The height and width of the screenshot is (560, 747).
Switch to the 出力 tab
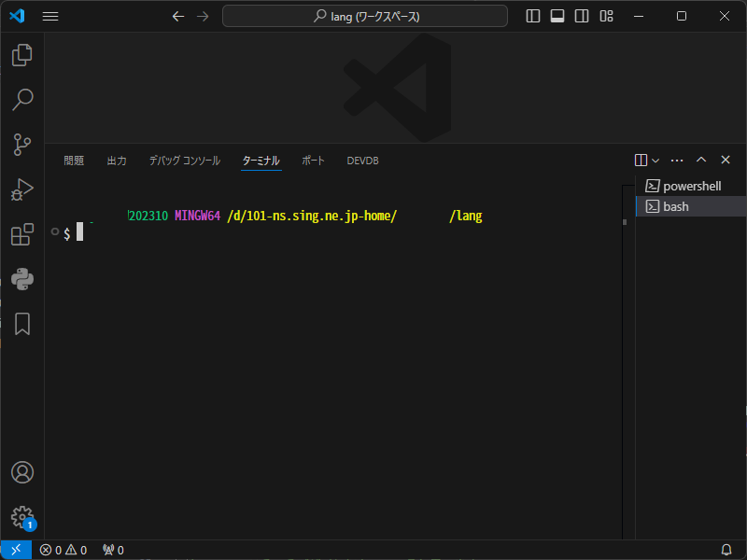click(117, 161)
